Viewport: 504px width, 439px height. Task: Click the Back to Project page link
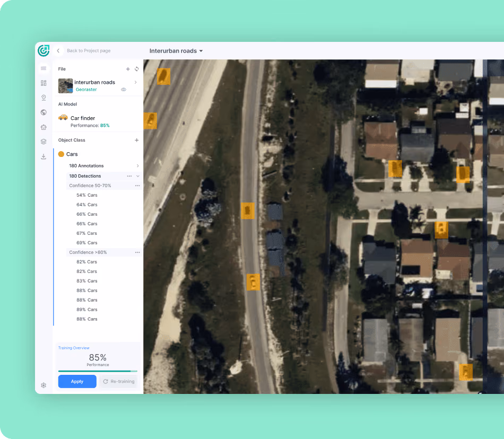pyautogui.click(x=89, y=51)
